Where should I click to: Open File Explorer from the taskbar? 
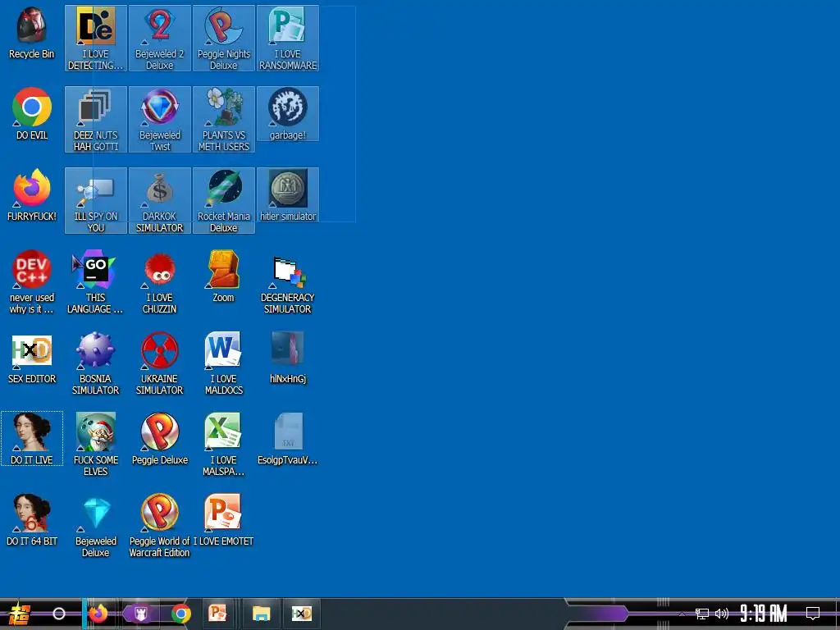point(262,614)
